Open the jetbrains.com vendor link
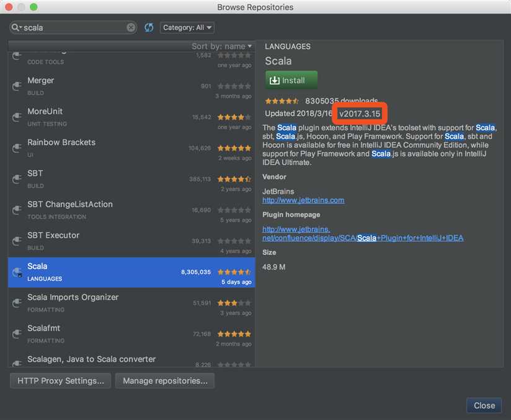Viewport: 511px width, 420px height. click(303, 200)
